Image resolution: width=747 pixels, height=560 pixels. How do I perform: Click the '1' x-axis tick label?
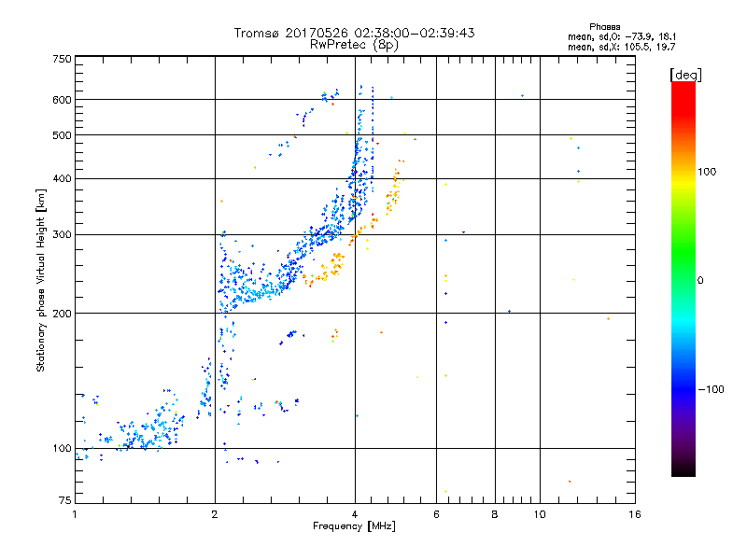[x=75, y=514]
